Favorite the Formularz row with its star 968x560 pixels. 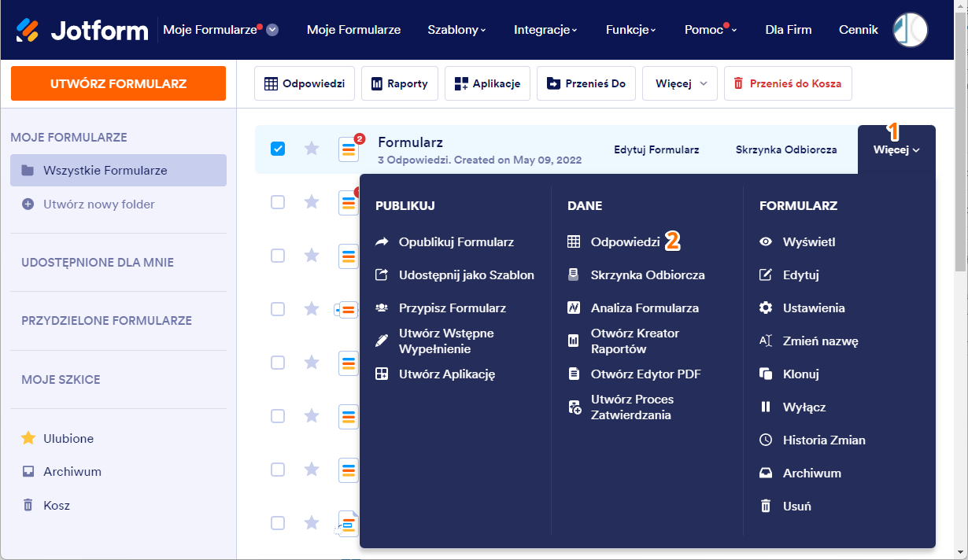click(312, 148)
